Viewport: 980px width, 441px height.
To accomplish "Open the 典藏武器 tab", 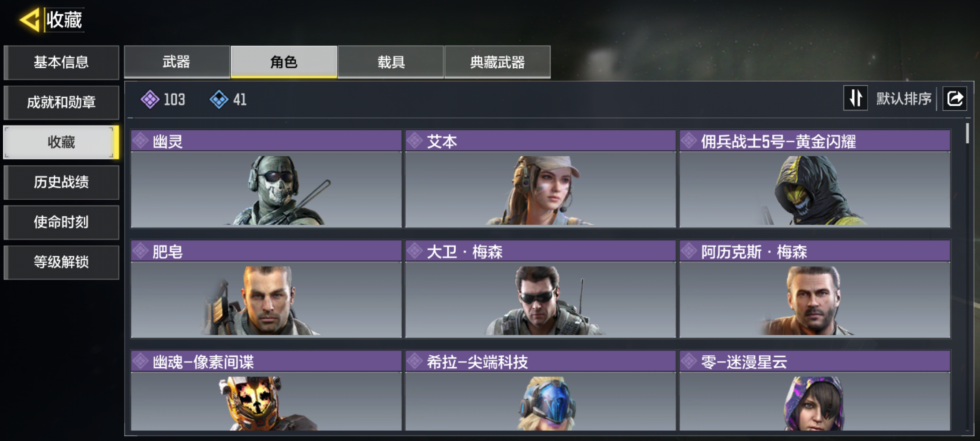I will point(497,62).
